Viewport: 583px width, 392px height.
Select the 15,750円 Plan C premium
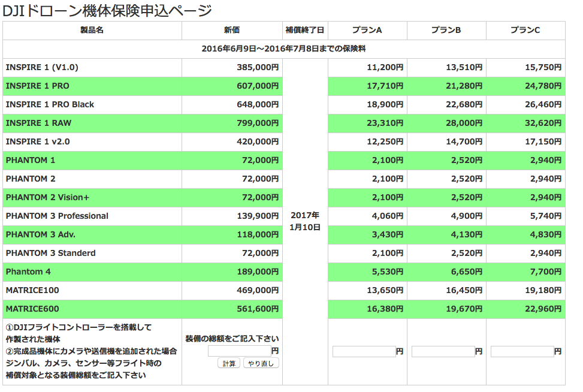click(x=543, y=67)
